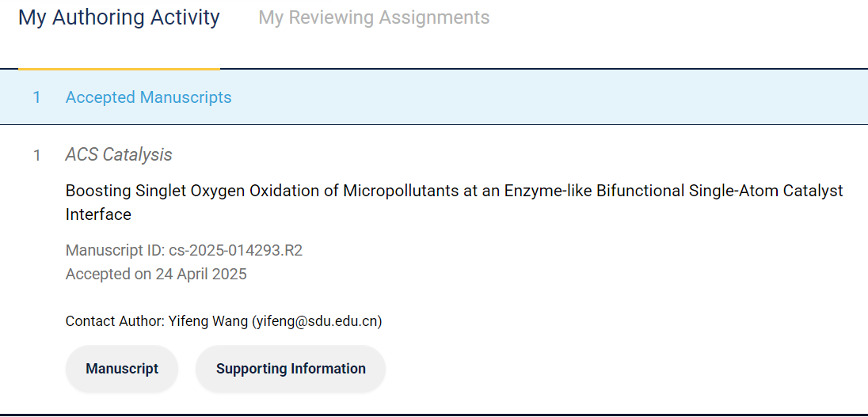The height and width of the screenshot is (417, 868).
Task: Select the My Authoring Activity tab
Action: 119,17
